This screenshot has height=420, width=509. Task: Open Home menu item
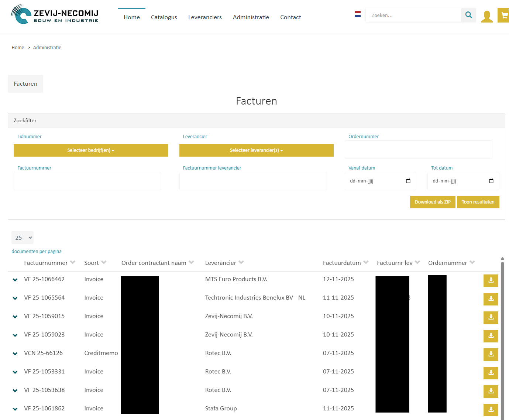point(132,17)
